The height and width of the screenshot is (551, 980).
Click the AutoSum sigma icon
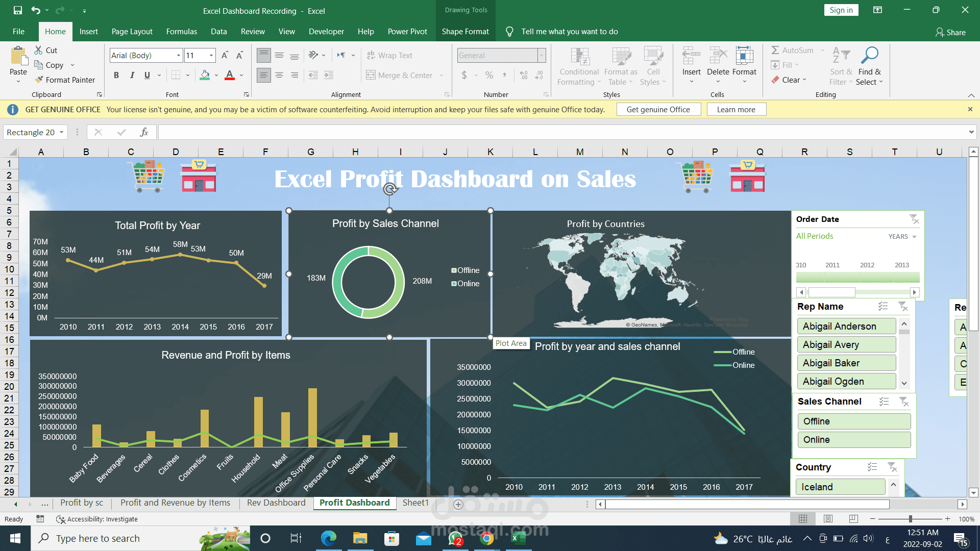(775, 50)
